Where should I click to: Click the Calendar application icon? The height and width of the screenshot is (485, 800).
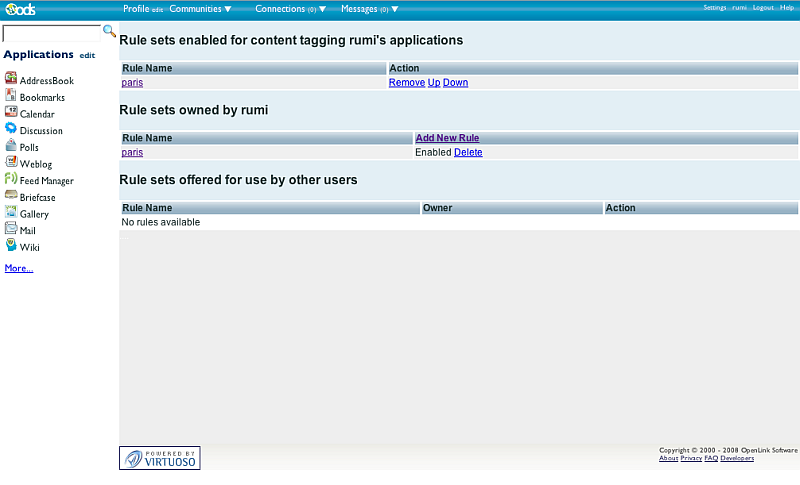(11, 113)
